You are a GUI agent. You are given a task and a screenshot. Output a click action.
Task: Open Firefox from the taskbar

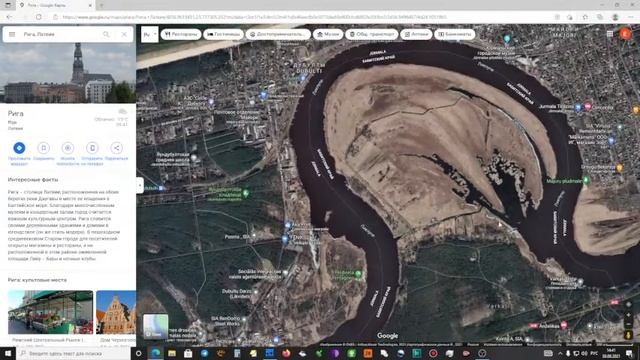click(286, 353)
